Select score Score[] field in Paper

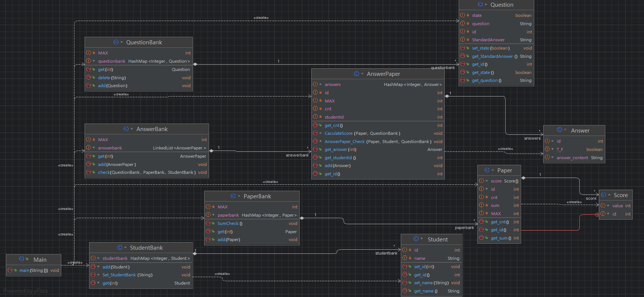499,181
